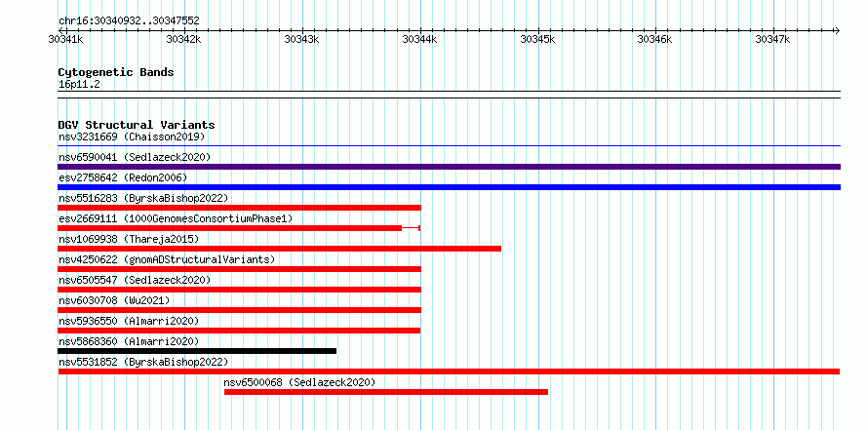Click the nsv6590041 (Sedlazeck2020) label
This screenshot has height=430, width=868.
click(x=135, y=157)
